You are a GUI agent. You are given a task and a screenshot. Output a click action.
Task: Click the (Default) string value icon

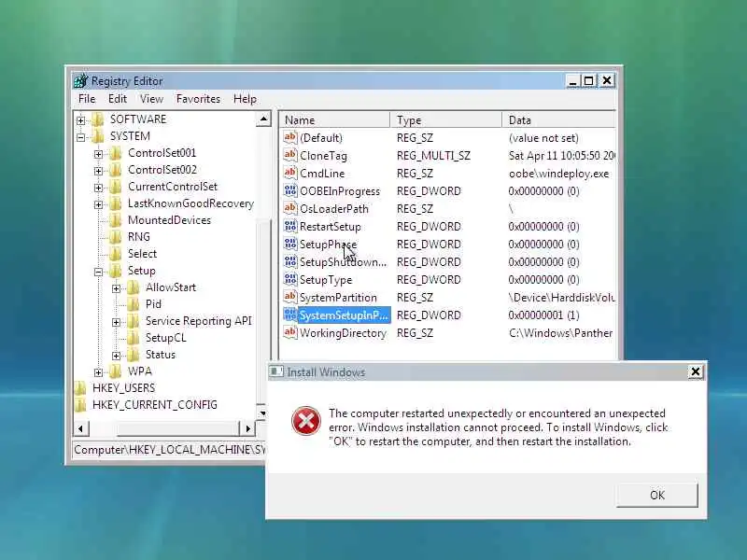tap(290, 137)
